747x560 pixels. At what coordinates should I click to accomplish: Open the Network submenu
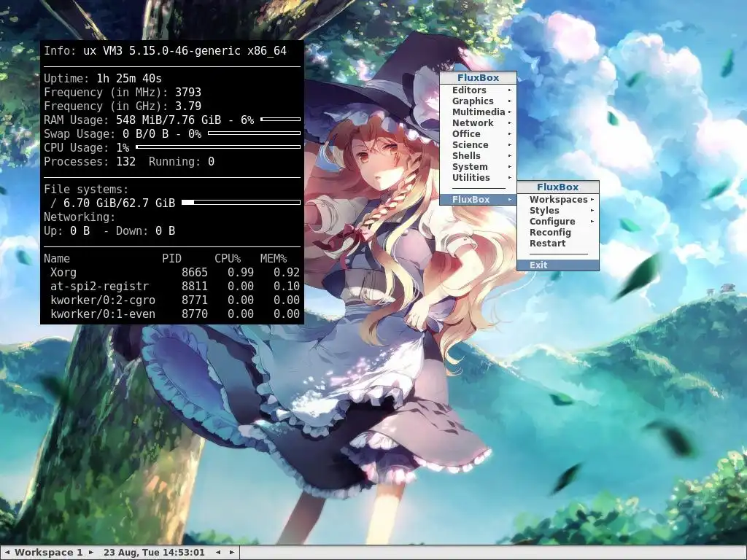(478, 122)
